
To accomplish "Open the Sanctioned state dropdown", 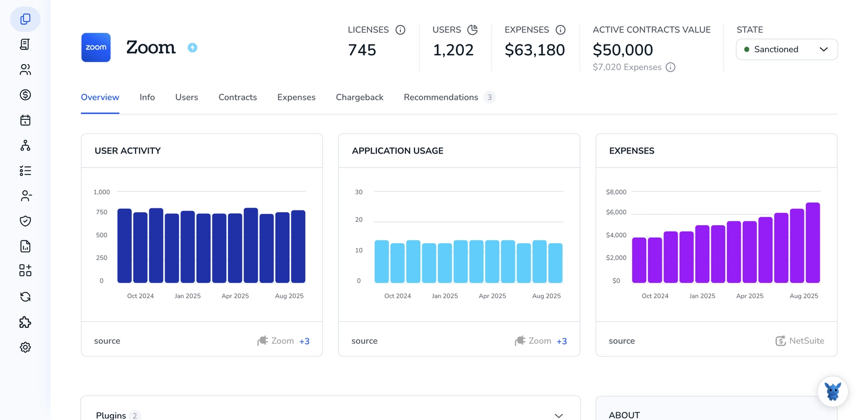I will pos(787,49).
